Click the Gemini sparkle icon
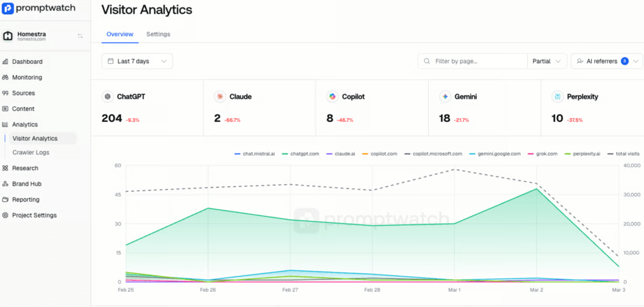This screenshot has width=644, height=307. pos(445,97)
